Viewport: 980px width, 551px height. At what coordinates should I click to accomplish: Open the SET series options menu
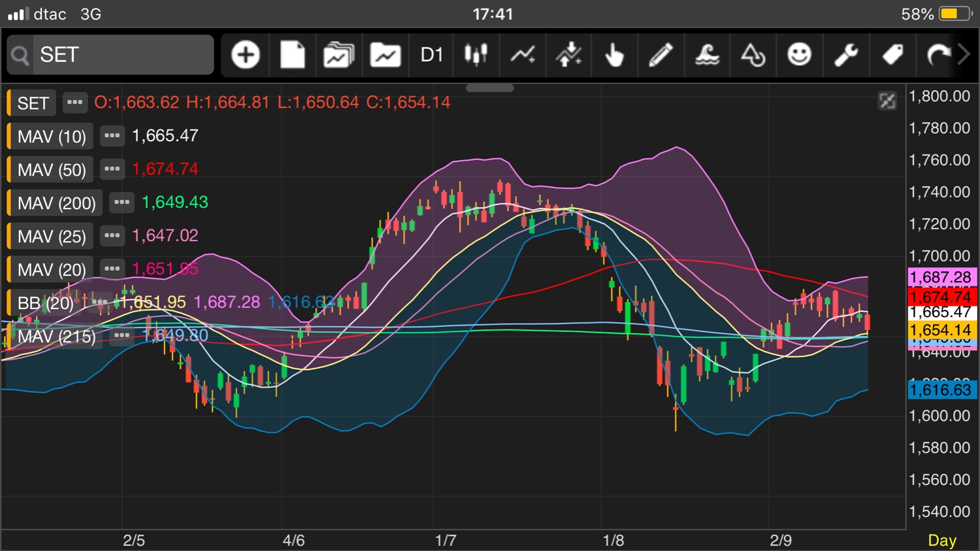click(x=75, y=103)
